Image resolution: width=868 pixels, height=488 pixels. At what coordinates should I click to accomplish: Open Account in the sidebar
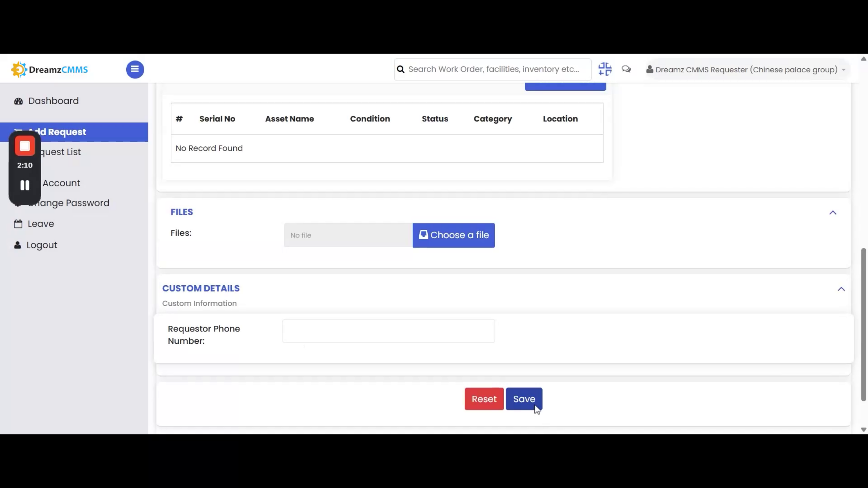click(61, 183)
